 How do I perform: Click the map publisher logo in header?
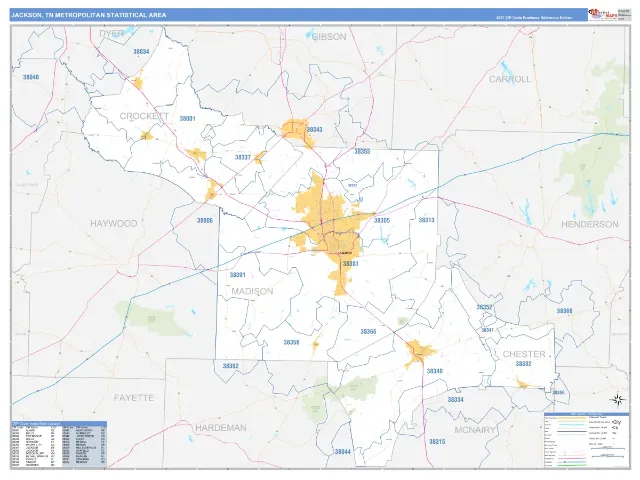tap(602, 15)
